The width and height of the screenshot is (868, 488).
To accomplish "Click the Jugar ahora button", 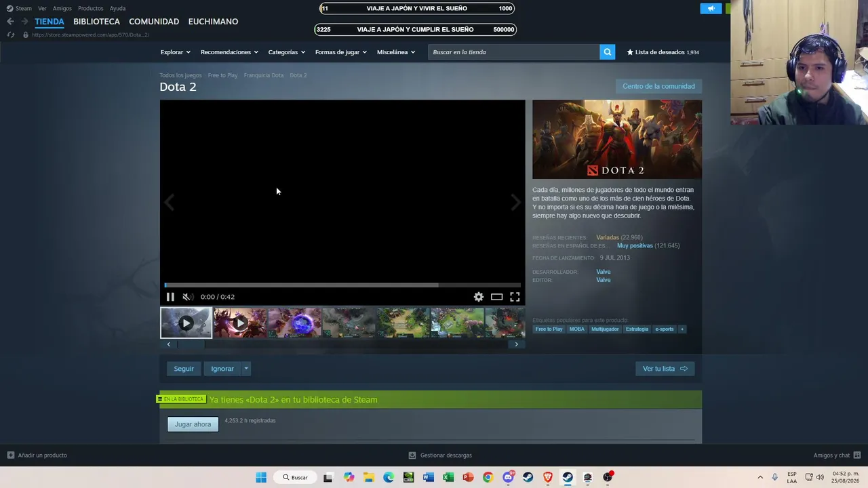I will (193, 424).
